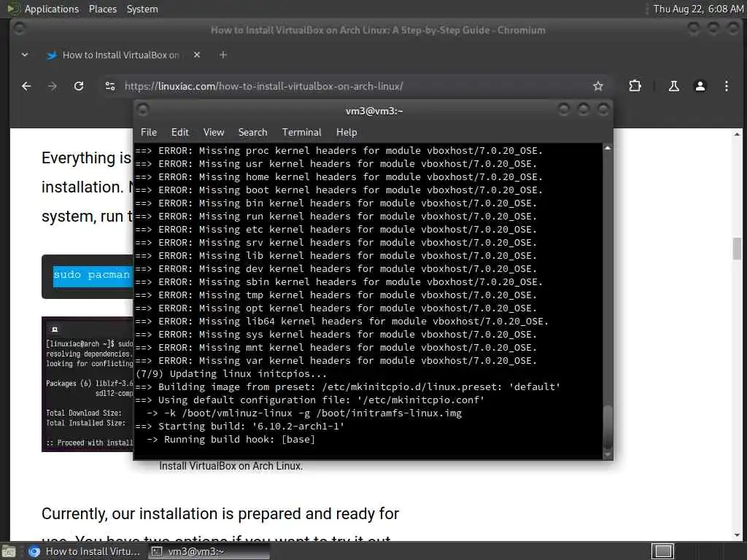Open the Applications menu
Screen dimensions: 747x560
[52, 9]
